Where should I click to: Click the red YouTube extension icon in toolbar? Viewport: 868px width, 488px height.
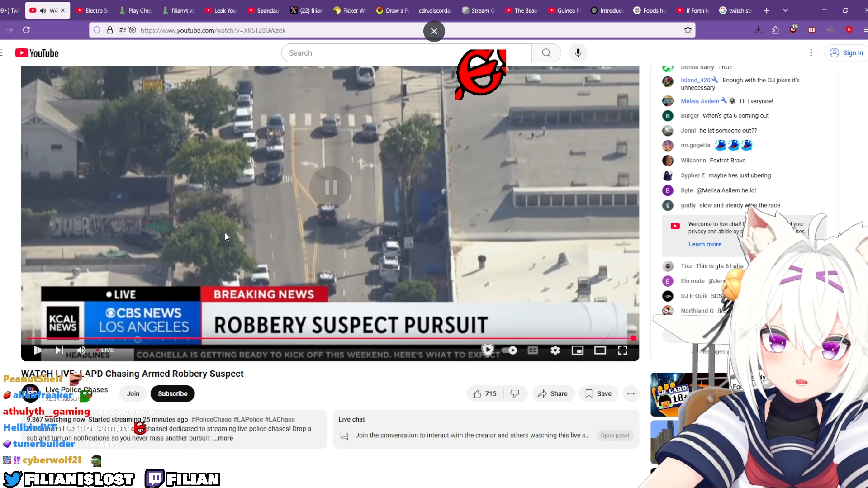[849, 30]
